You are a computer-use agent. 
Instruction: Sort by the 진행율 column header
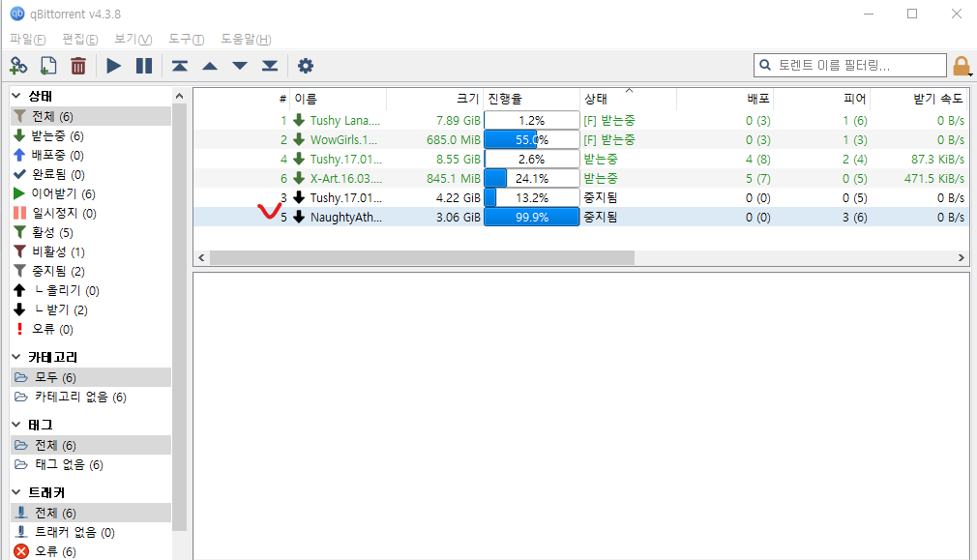click(531, 99)
